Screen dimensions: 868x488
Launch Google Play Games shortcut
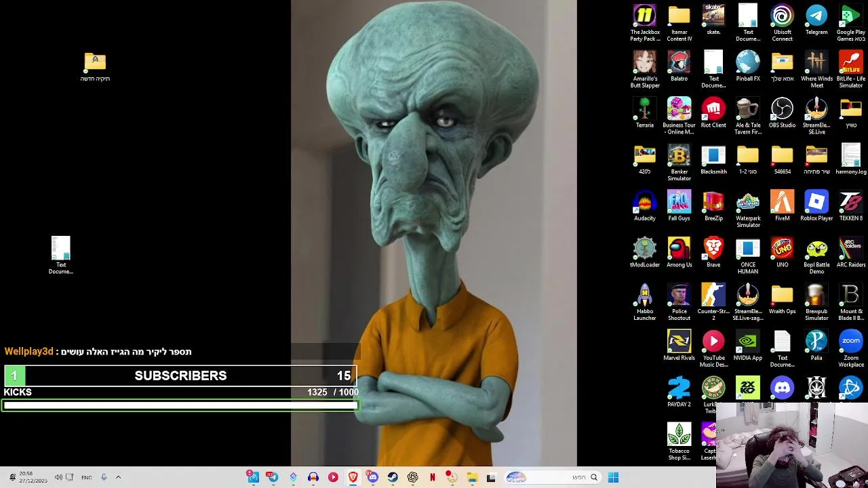(850, 23)
